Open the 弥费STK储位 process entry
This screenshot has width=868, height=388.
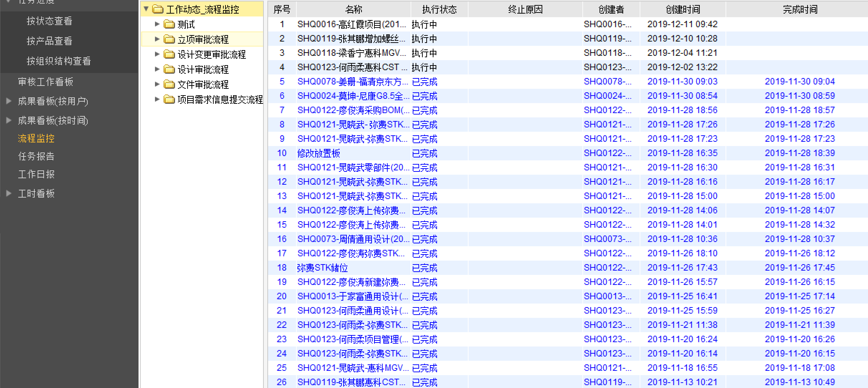322,268
